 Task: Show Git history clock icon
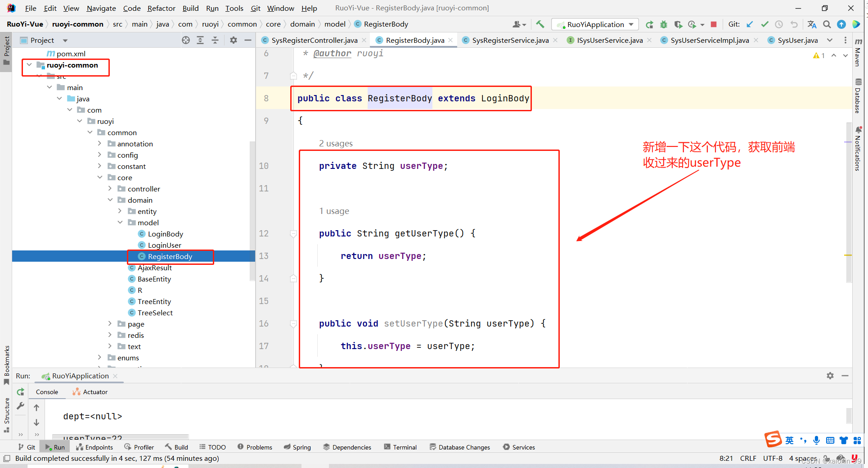[x=779, y=24]
